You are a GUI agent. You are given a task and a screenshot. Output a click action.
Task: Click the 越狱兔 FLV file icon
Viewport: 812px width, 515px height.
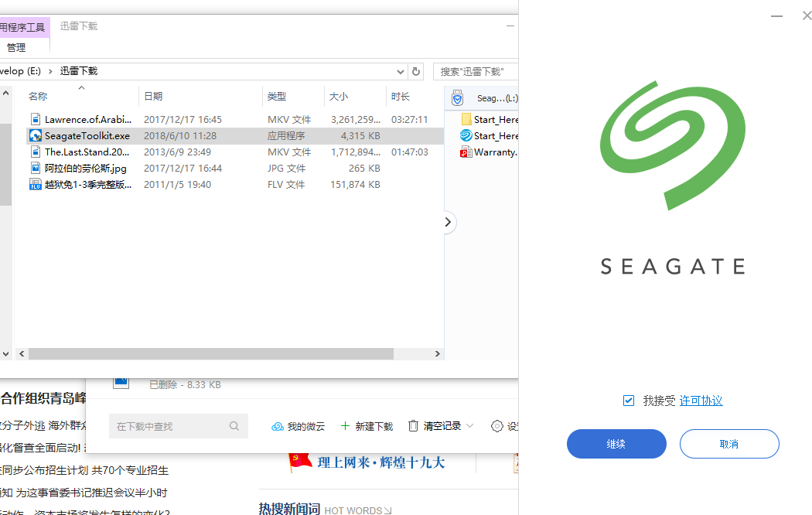(x=36, y=184)
